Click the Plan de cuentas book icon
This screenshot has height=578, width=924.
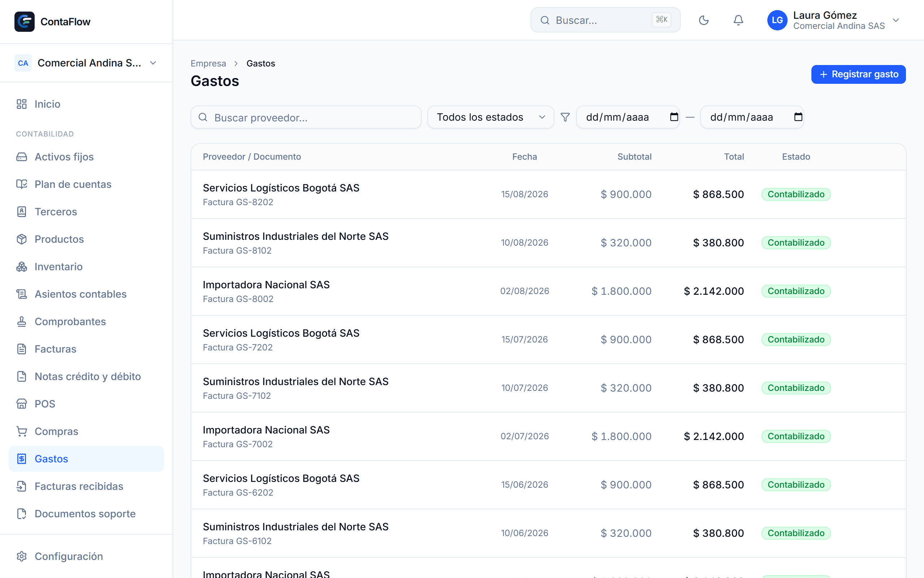[22, 184]
